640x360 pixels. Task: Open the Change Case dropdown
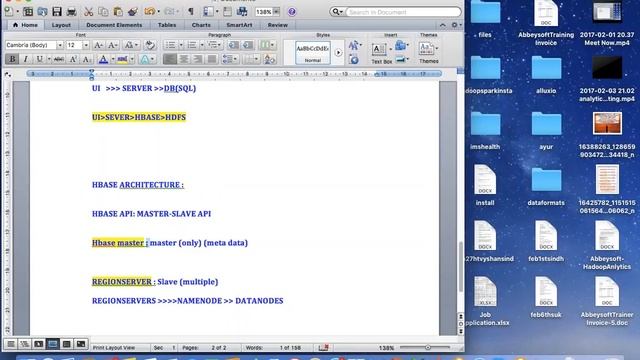tap(131, 45)
